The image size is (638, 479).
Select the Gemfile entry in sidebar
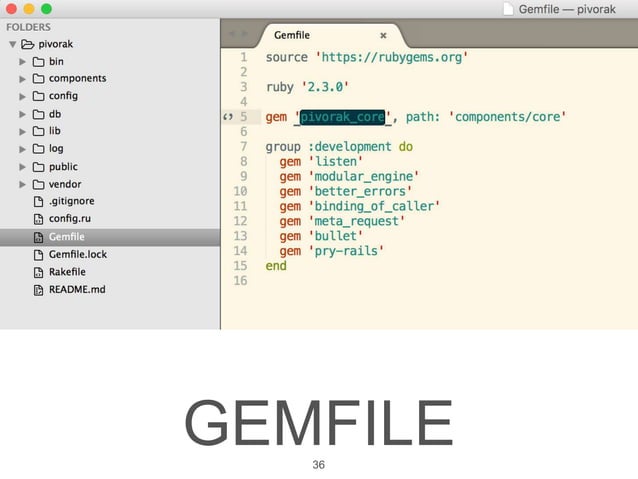point(110,237)
